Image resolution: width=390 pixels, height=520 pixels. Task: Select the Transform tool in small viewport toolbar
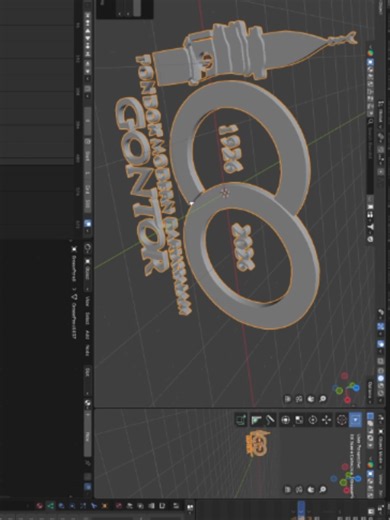[285, 420]
